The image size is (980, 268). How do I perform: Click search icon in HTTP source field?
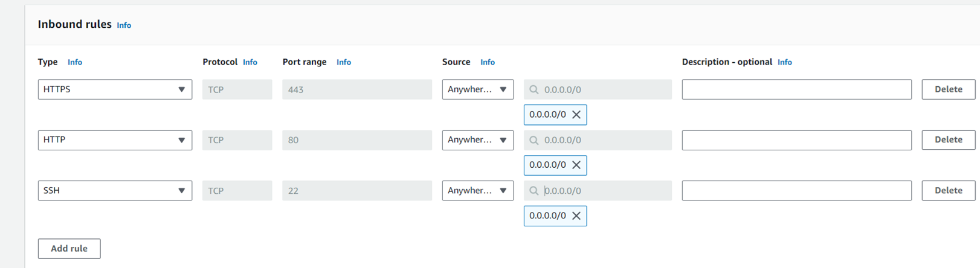[534, 140]
